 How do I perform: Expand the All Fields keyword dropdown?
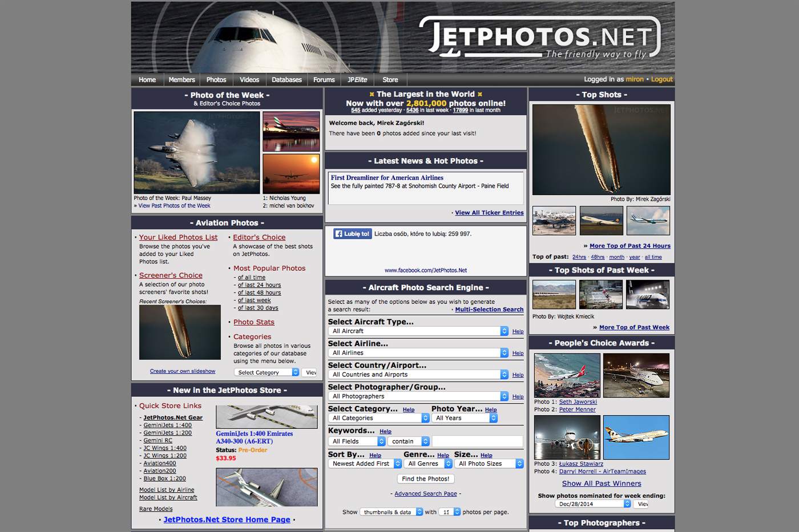(x=357, y=441)
